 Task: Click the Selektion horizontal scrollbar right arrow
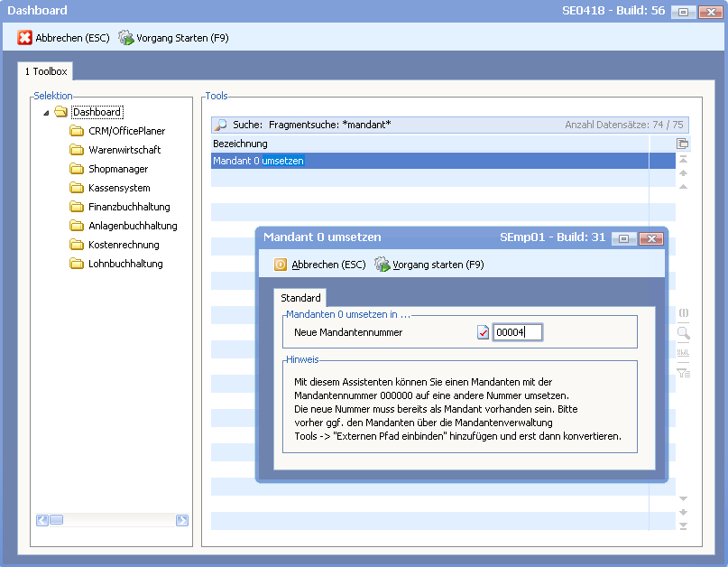[182, 520]
